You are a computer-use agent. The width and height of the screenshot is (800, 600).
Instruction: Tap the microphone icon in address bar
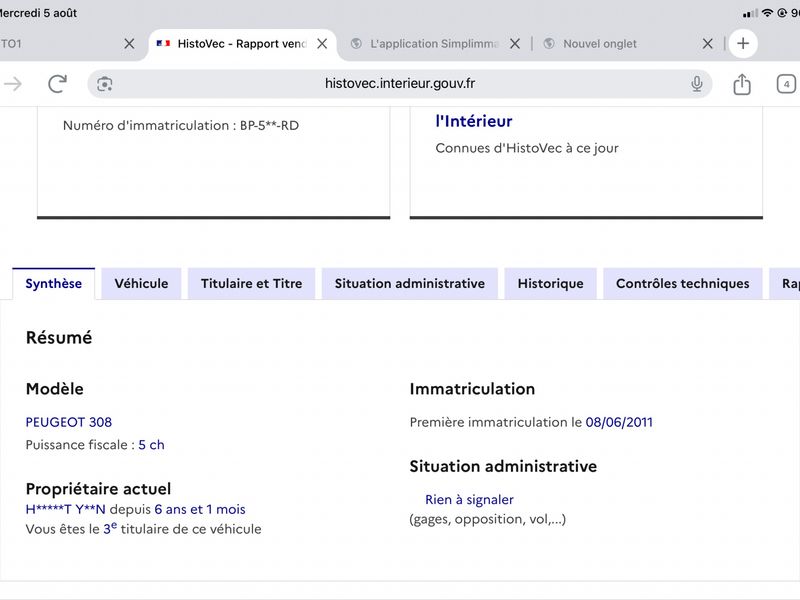click(x=696, y=84)
